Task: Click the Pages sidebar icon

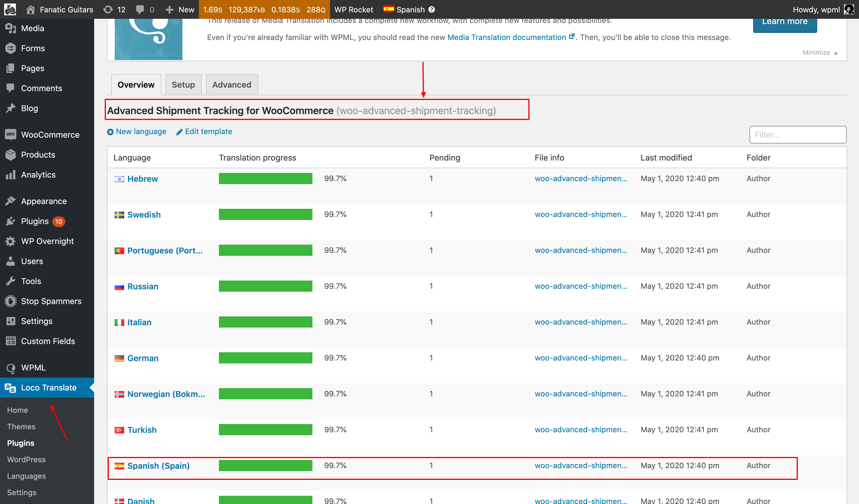Action: click(x=11, y=68)
